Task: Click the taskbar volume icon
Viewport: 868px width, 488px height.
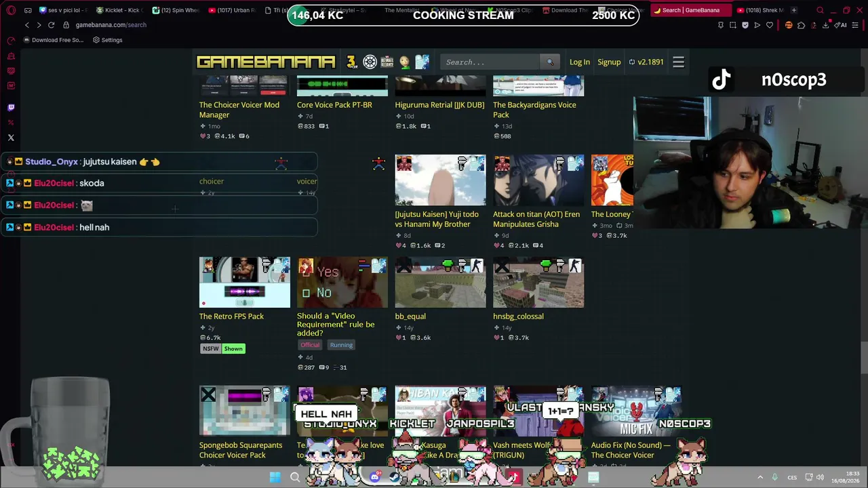Action: pyautogui.click(x=820, y=477)
